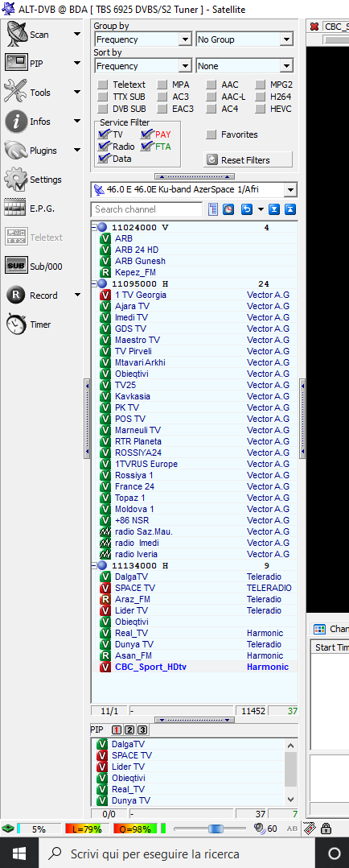This screenshot has height=868, width=349.
Task: Click the Record icon
Action: [17, 295]
